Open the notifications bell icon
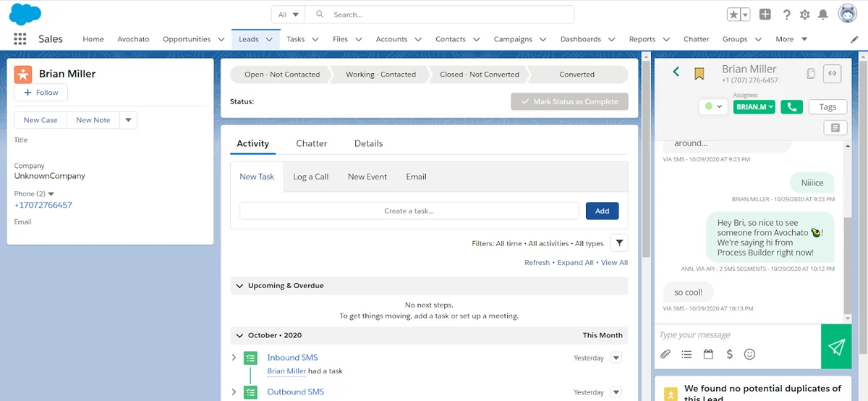 823,14
